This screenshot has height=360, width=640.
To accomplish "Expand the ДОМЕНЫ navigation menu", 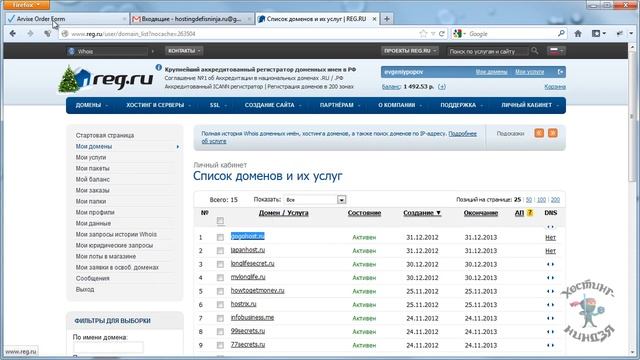I will 91,105.
